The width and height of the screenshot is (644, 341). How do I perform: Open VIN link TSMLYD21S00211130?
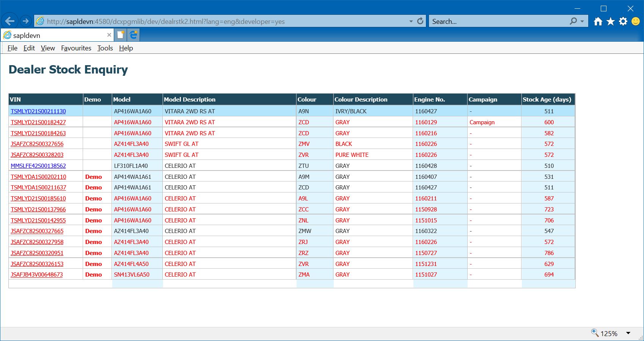coord(38,111)
